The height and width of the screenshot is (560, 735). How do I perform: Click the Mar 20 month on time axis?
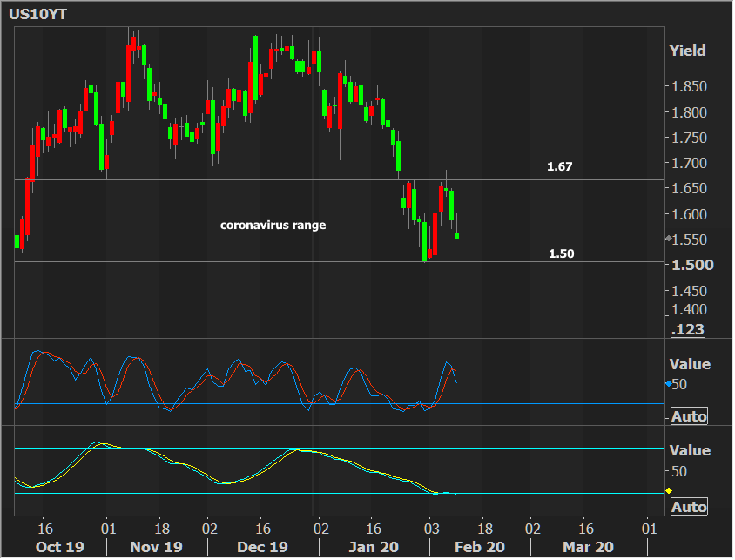[x=588, y=547]
